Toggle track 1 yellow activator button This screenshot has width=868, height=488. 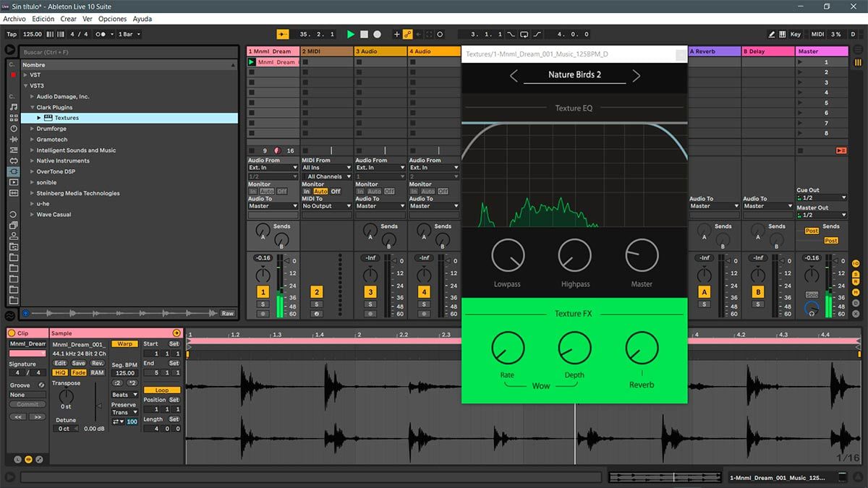click(263, 292)
